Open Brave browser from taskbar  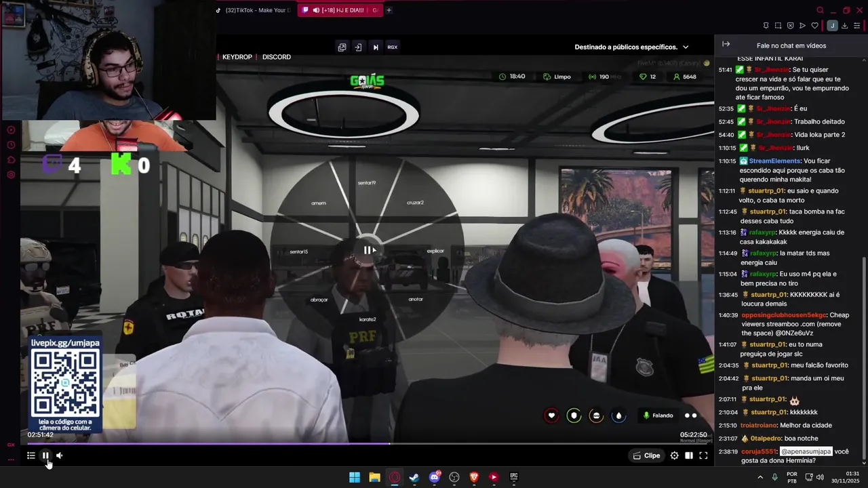(x=474, y=477)
